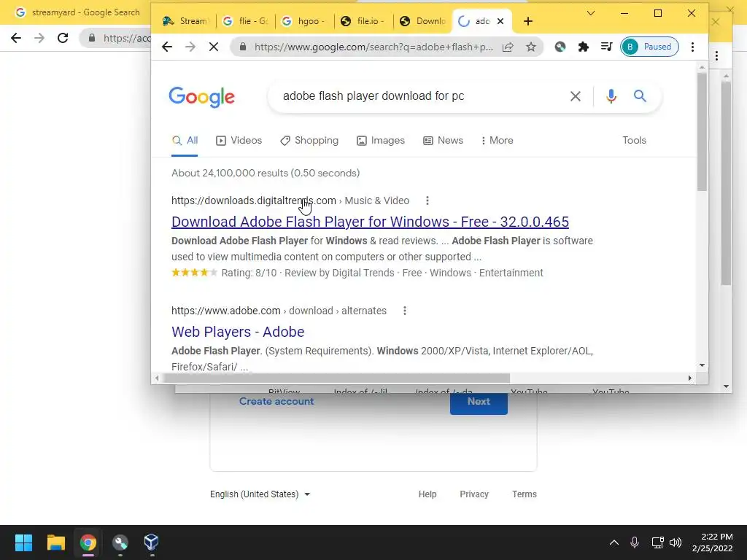747x560 pixels.
Task: Stop loading the adobe flash search page
Action: 214,47
